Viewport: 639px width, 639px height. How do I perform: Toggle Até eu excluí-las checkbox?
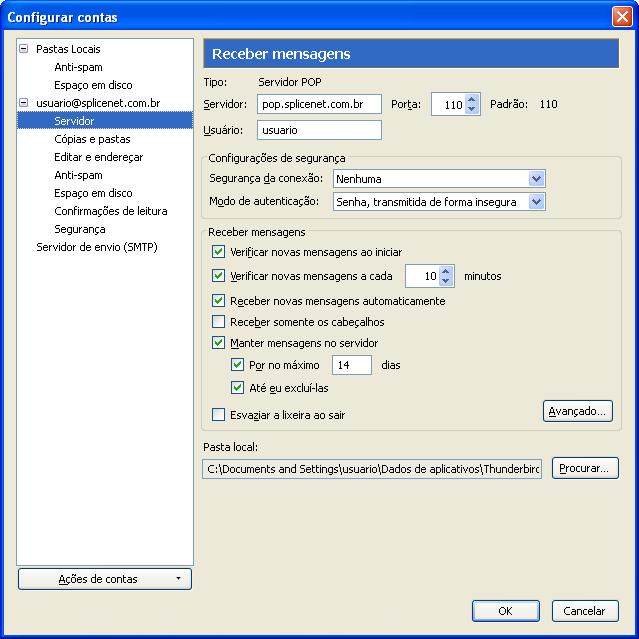(237, 387)
